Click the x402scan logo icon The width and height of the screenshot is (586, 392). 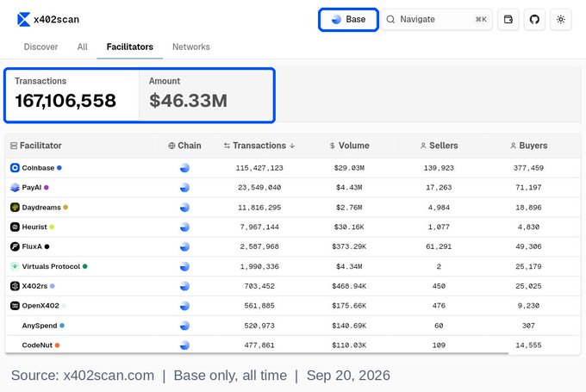[x=23, y=20]
